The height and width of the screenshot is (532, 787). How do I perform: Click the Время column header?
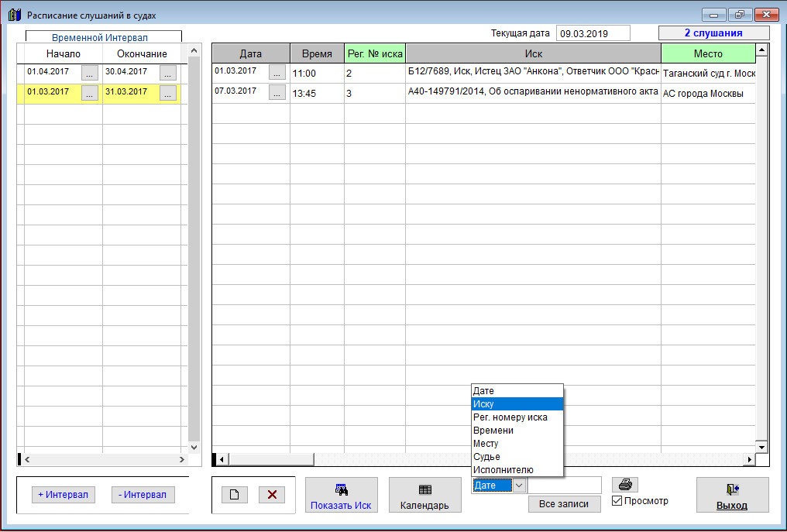pyautogui.click(x=318, y=53)
